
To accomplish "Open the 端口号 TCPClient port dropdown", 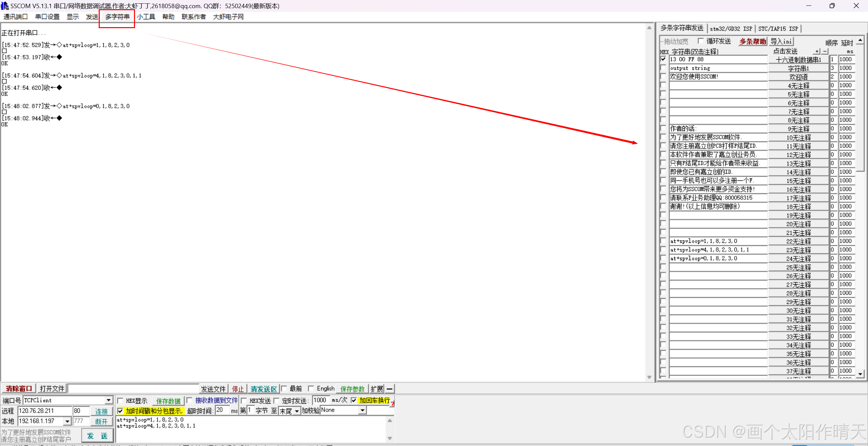I will coord(108,400).
